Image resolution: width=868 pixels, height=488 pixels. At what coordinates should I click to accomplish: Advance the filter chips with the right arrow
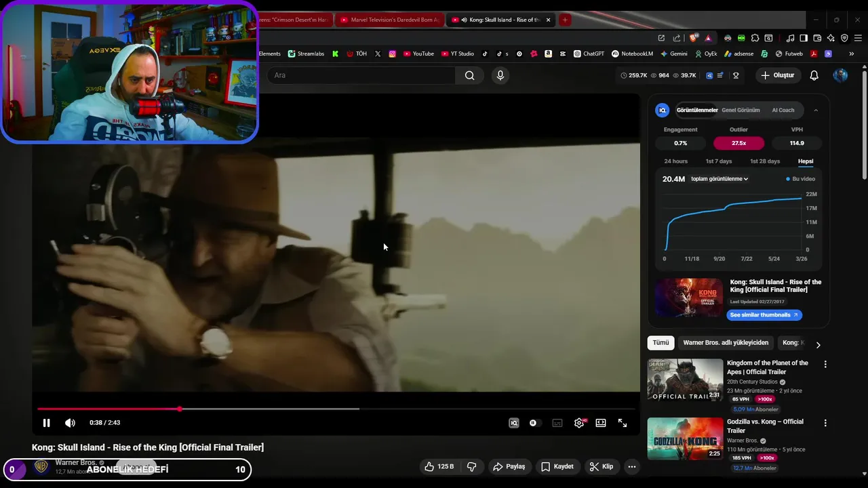818,344
